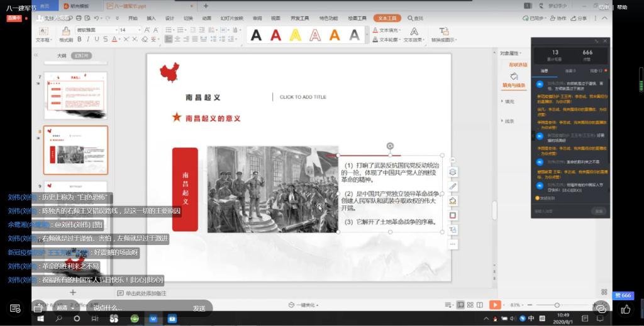Image resolution: width=644 pixels, height=326 pixels.
Task: Click the new document tab plus button
Action: (x=206, y=6)
